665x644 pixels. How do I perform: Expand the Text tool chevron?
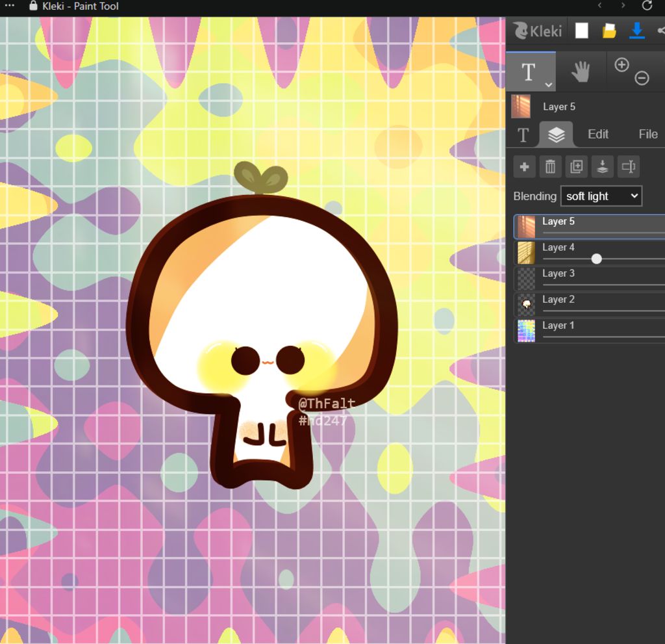point(549,84)
